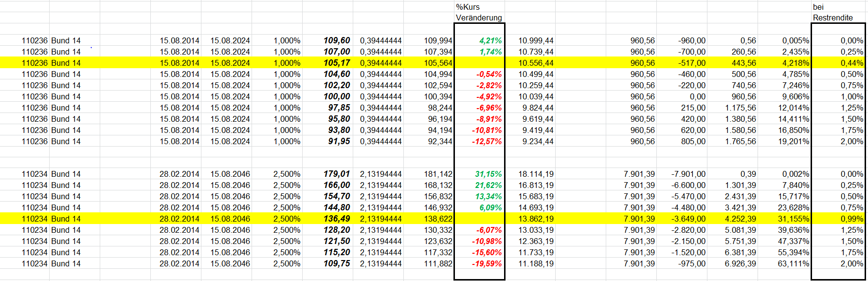
Task: Click highlighted price cell 136,49
Action: coord(327,219)
